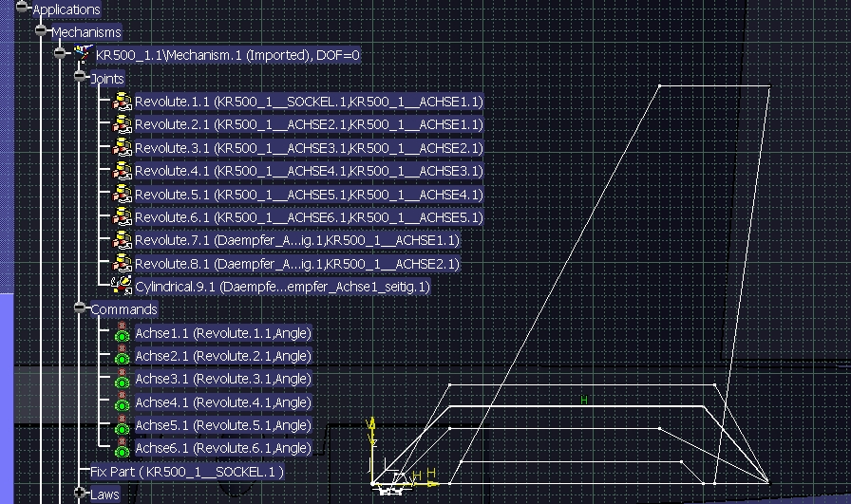Select Achse5.1 (Revolute.5.1,Angle) command
Viewport: 851px width, 504px height.
coord(223,425)
